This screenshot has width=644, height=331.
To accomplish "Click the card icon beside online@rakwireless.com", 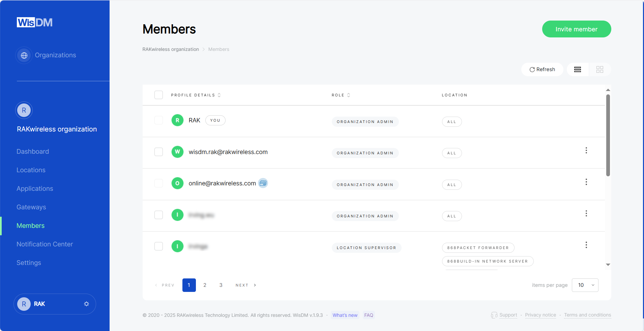I will [x=263, y=183].
